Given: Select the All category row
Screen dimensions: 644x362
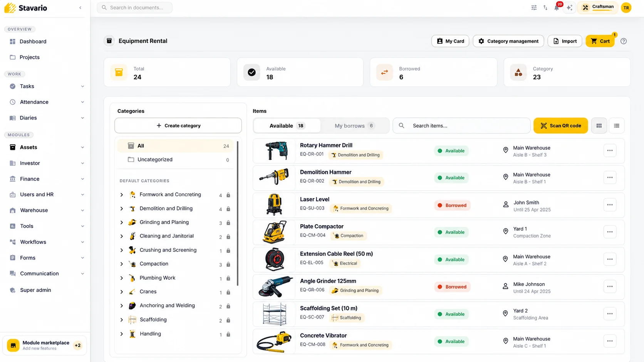Looking at the screenshot, I should (x=175, y=146).
